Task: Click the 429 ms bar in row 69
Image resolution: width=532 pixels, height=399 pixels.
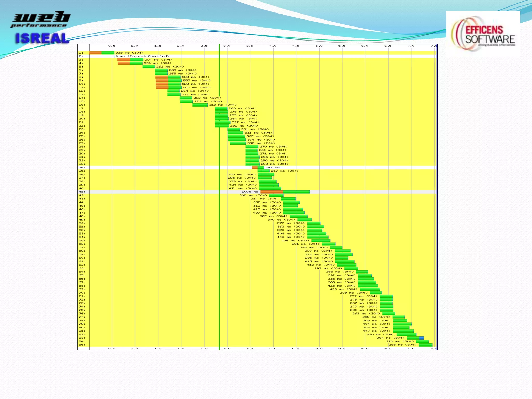Action: pyautogui.click(x=370, y=289)
